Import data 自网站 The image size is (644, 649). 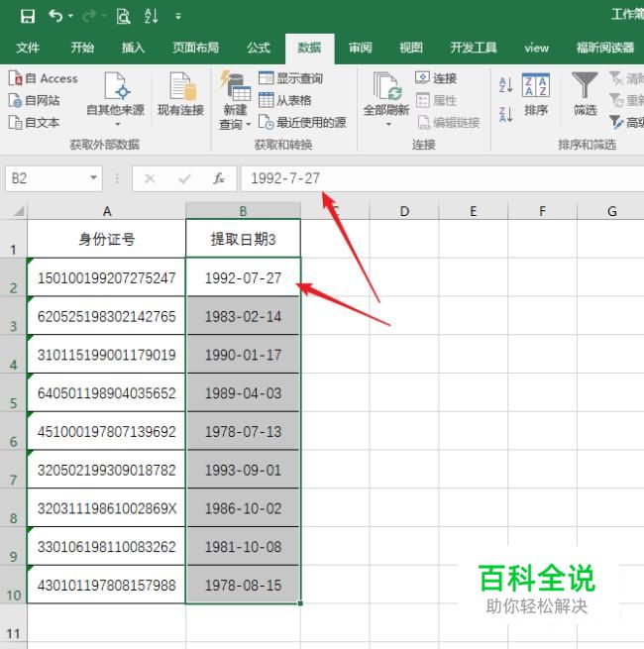[34, 100]
